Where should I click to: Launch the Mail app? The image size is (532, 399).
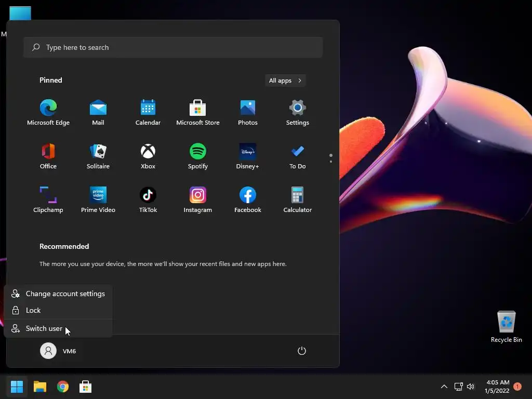coord(98,113)
